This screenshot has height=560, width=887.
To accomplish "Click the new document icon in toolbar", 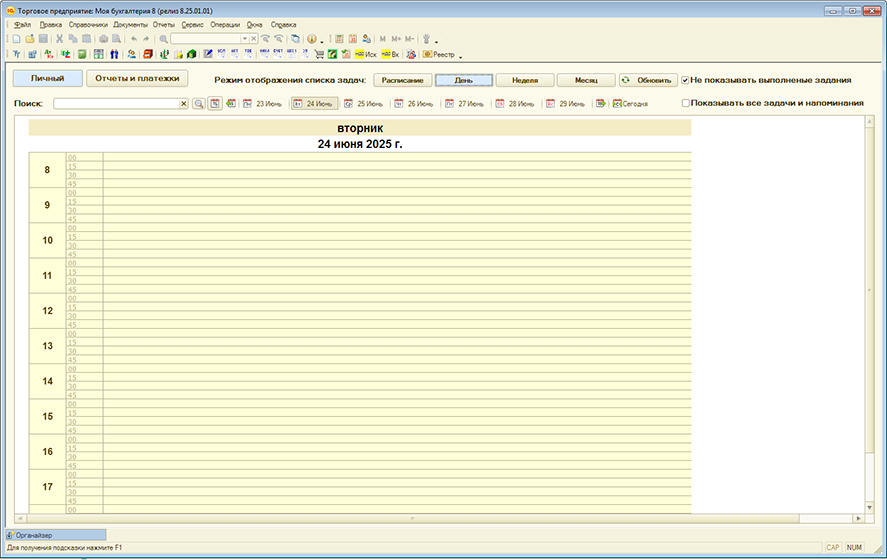I will tap(16, 39).
